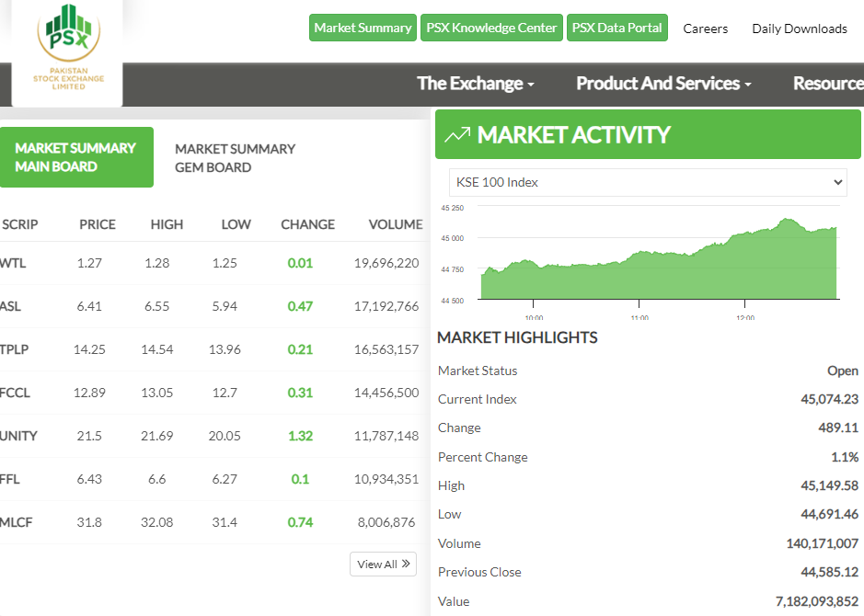The image size is (864, 616).
Task: Click the CHANGE column header
Action: pos(307,224)
